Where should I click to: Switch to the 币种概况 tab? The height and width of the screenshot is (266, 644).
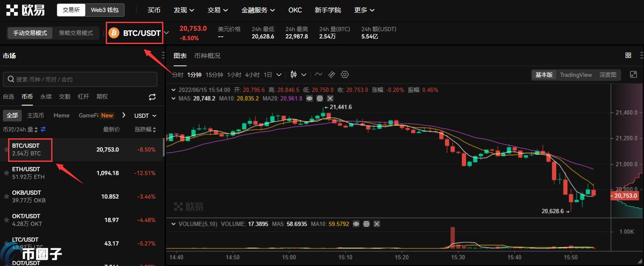[207, 56]
